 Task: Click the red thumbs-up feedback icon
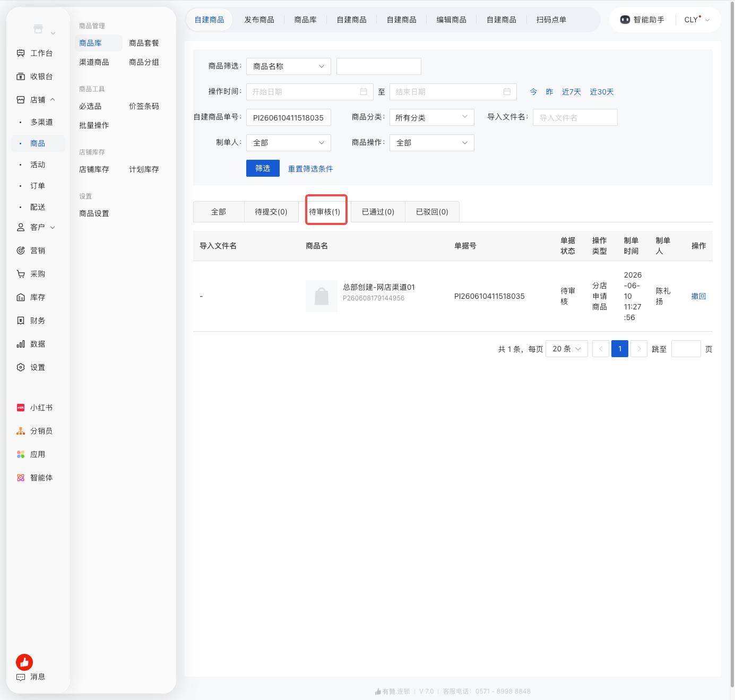click(x=24, y=662)
